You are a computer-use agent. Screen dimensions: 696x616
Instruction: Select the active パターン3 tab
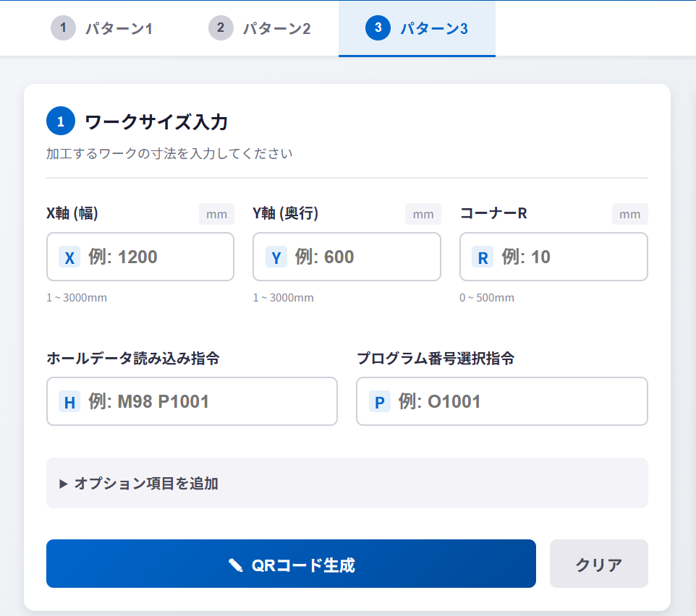tap(417, 28)
